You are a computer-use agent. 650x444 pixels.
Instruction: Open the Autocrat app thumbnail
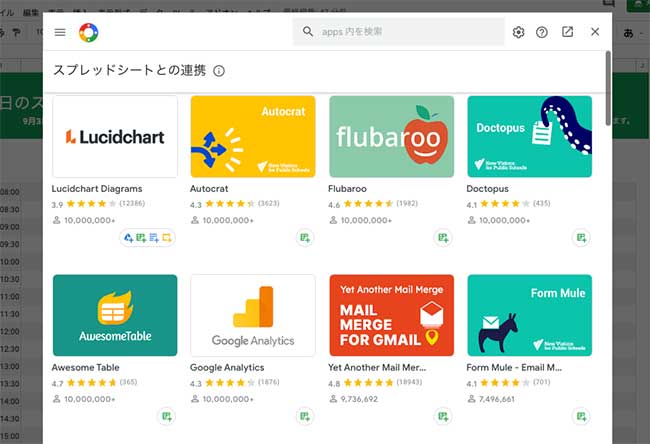click(253, 136)
